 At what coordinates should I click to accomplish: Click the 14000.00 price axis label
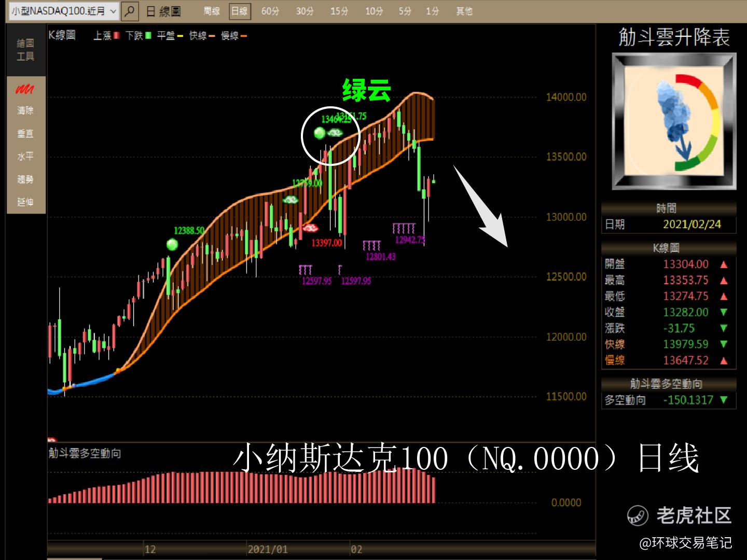click(x=566, y=97)
